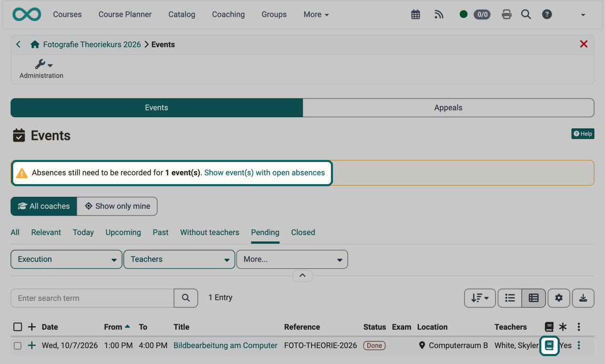Open the Administration wrench menu
Viewport: 605px width, 364px height.
pos(41,68)
